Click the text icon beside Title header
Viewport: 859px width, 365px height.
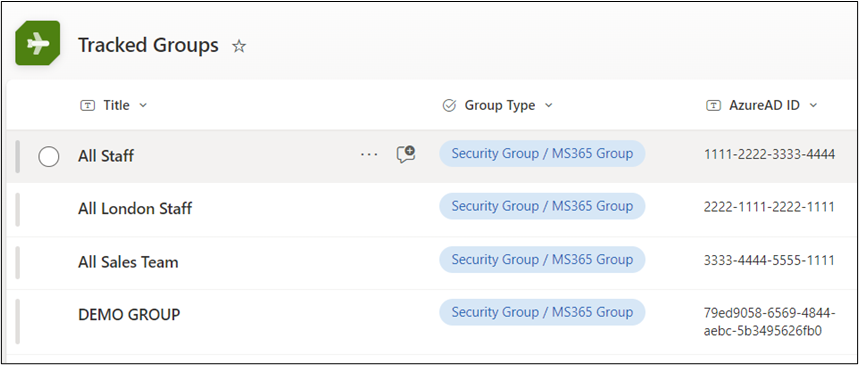pyautogui.click(x=88, y=105)
